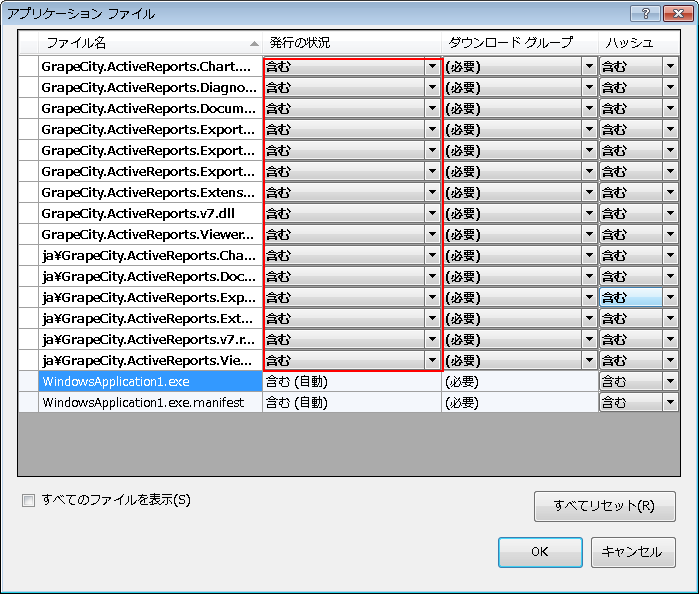Open publish status dropdown for ja¥GrapeCity.ActiveReports.Cha row
699x594 pixels.
pyautogui.click(x=432, y=256)
